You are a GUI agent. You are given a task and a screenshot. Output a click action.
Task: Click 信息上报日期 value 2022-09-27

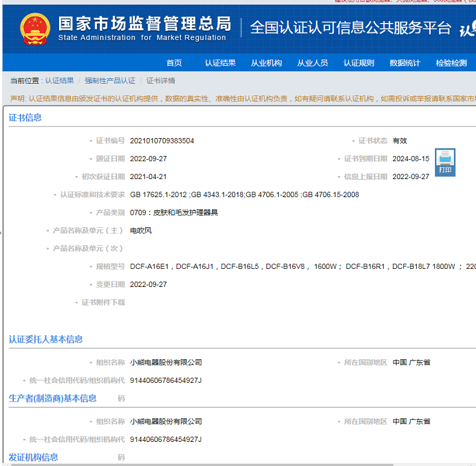coord(411,177)
